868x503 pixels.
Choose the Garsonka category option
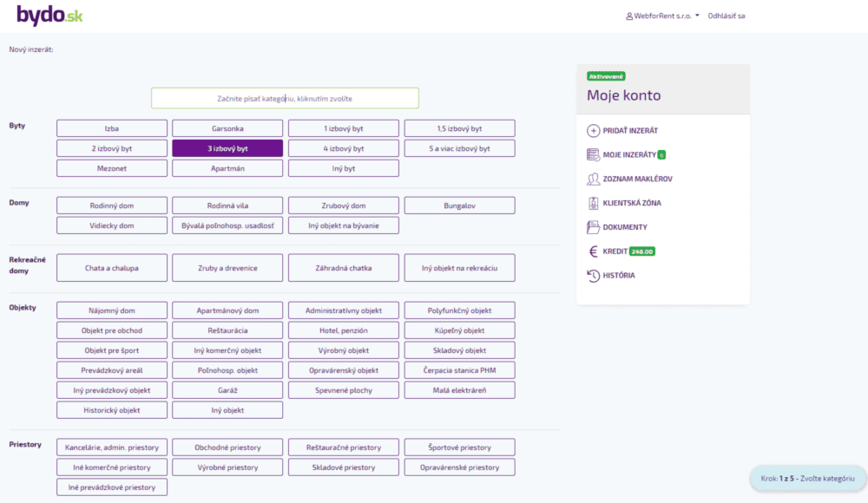pos(227,128)
